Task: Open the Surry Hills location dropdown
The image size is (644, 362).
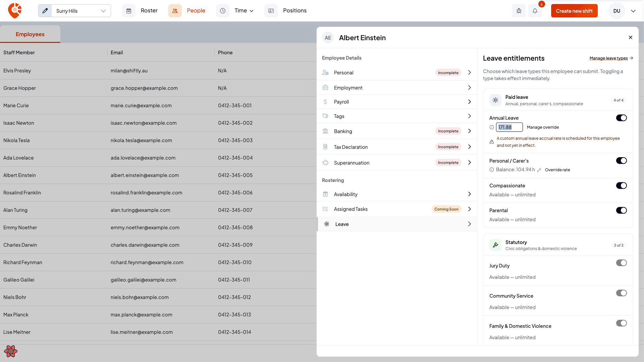Action: click(81, 11)
